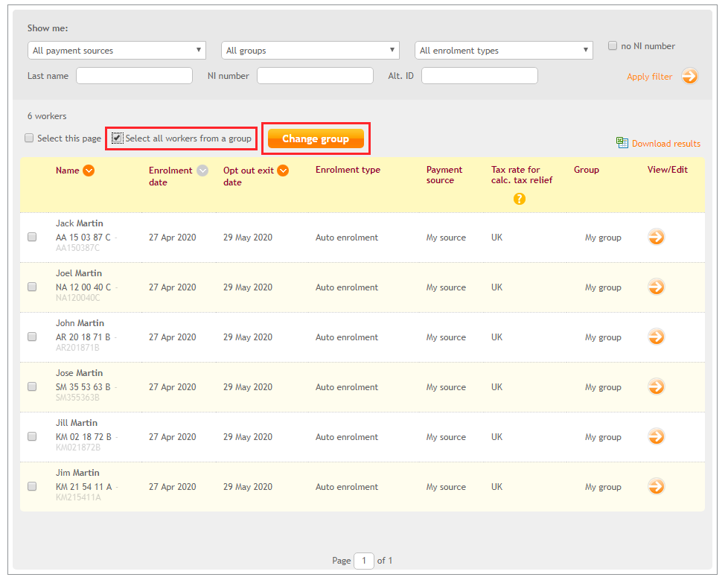Screen dimensions: 728x583
Task: Open View/Edit arrow for Jim Martin
Action: click(657, 486)
